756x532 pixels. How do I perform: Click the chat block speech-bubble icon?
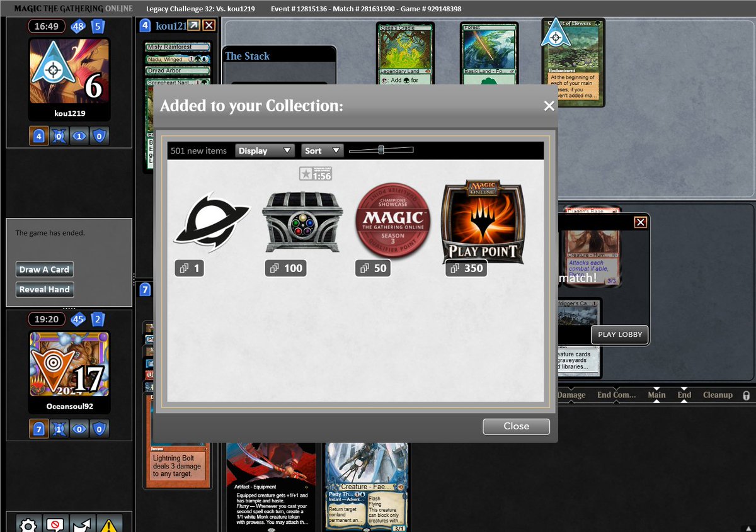55,524
